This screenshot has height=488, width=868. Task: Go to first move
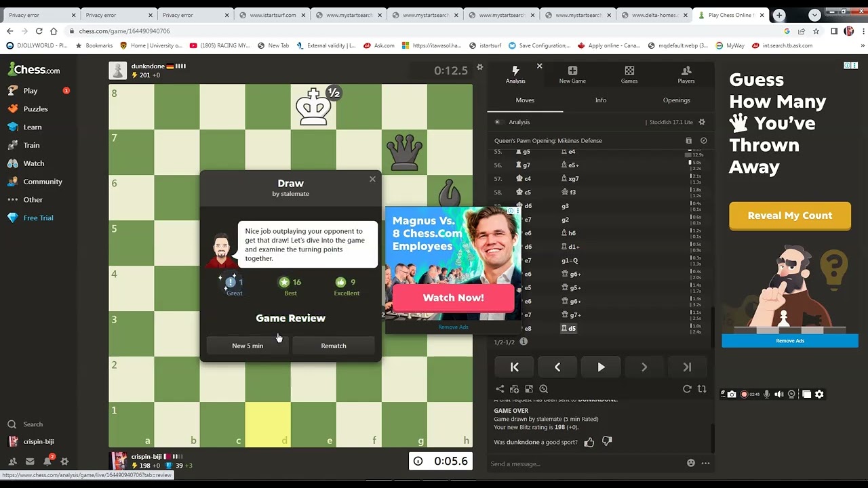(x=514, y=367)
